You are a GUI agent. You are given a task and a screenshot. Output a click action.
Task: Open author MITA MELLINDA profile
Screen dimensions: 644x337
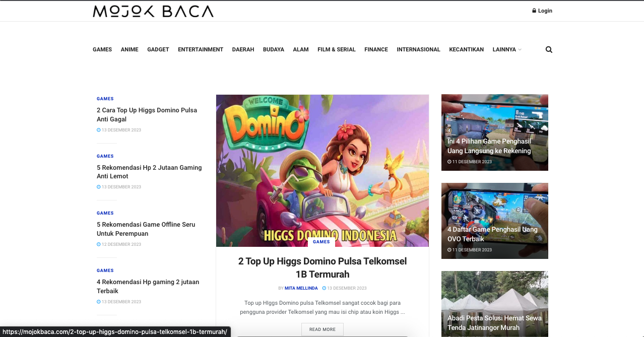[x=301, y=288]
